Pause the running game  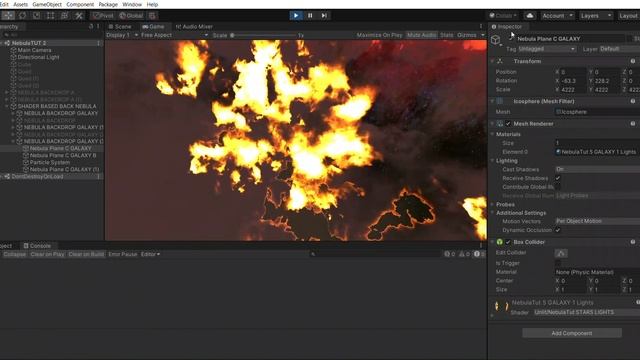click(310, 16)
